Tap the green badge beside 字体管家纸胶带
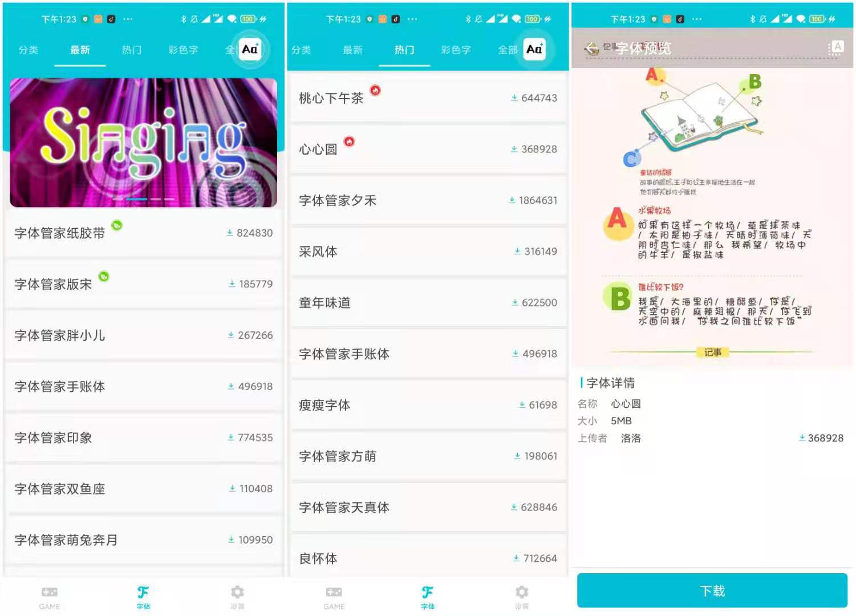The height and width of the screenshot is (616, 856). point(117,225)
